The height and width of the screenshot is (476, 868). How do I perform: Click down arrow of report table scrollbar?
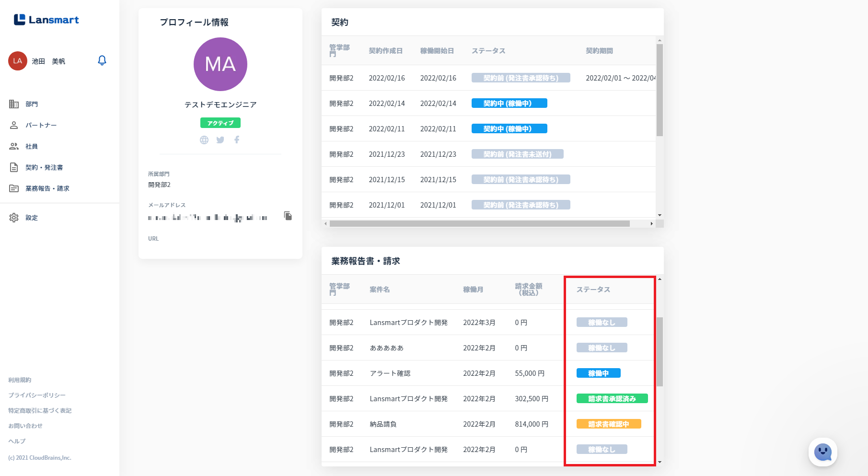click(x=660, y=462)
